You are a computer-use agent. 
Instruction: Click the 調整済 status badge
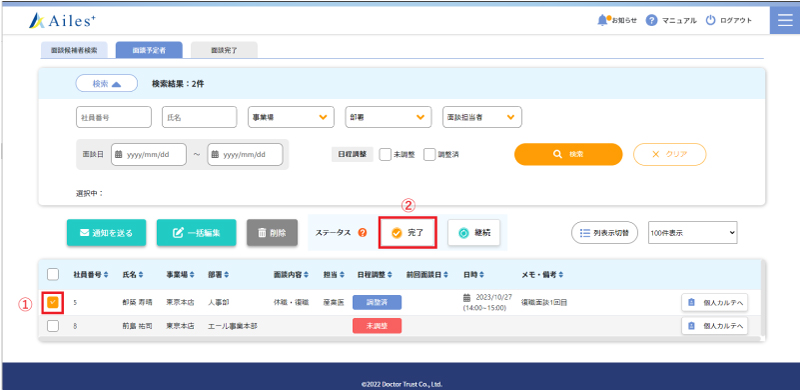tap(377, 302)
